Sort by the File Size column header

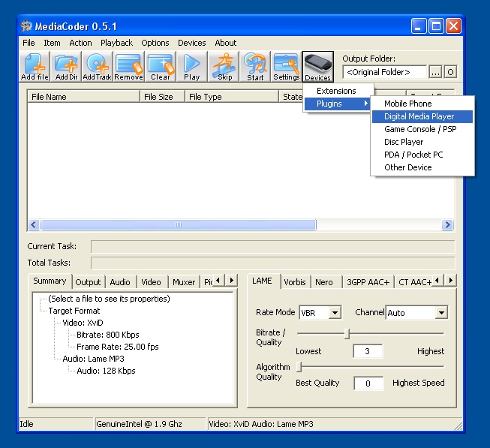click(162, 97)
